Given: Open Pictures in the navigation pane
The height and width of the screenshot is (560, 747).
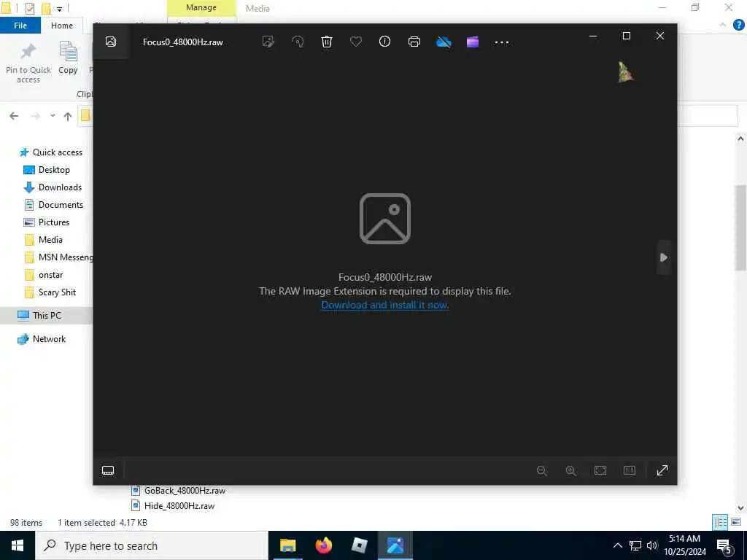Looking at the screenshot, I should tap(54, 222).
